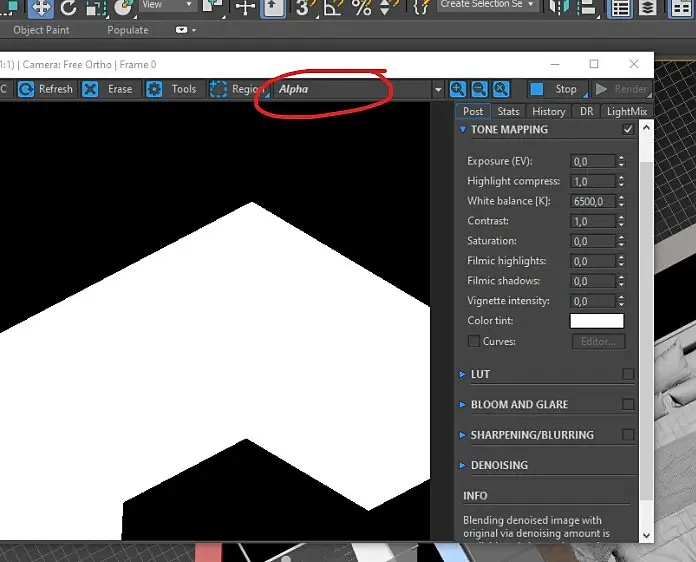Disable the Tone Mapping checkbox

(628, 130)
